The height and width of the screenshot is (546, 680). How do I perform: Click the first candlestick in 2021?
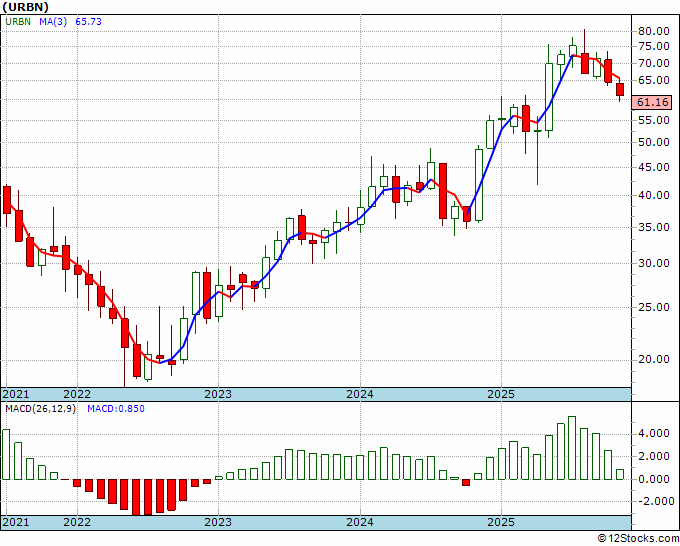coord(7,200)
